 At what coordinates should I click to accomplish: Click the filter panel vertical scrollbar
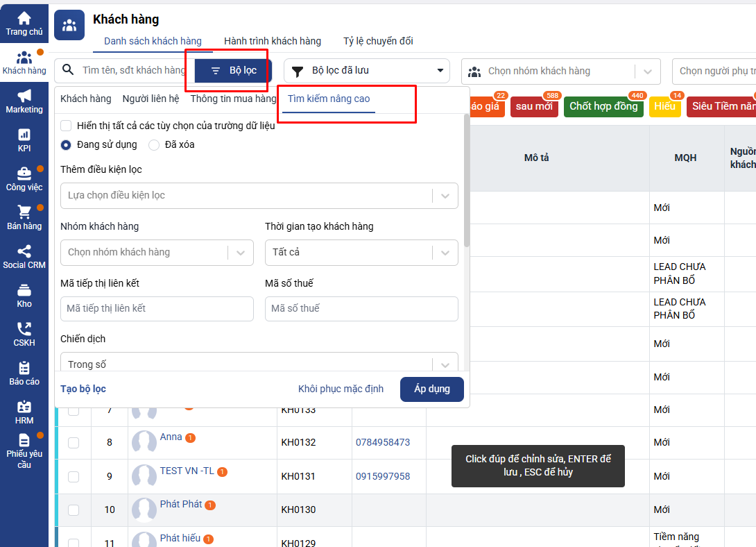[x=467, y=187]
